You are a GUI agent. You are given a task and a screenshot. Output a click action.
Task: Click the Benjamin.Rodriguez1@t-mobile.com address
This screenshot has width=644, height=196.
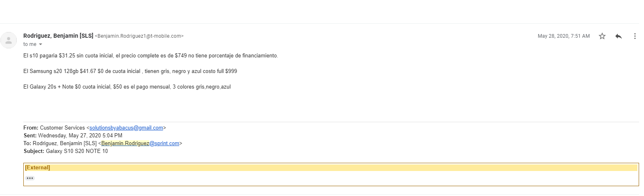click(139, 36)
